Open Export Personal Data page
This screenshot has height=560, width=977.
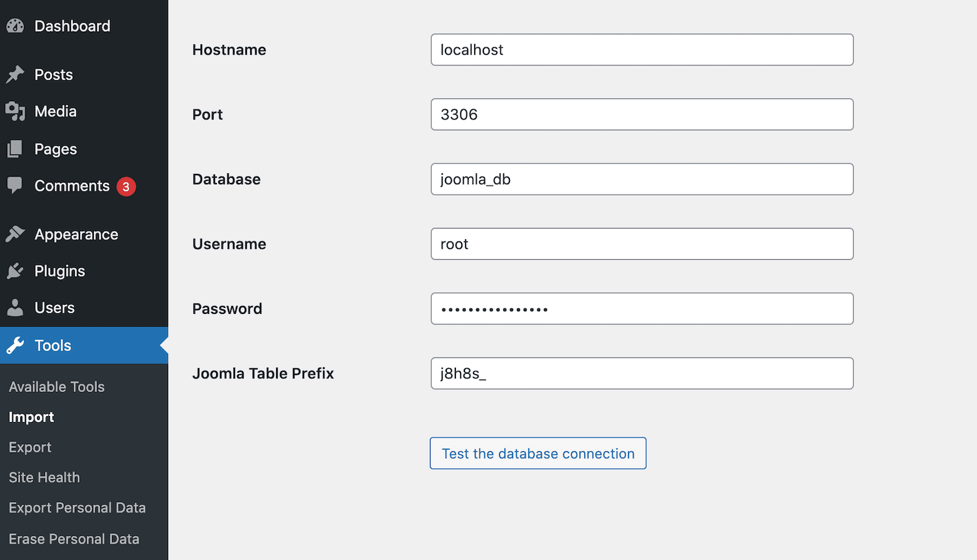click(77, 508)
